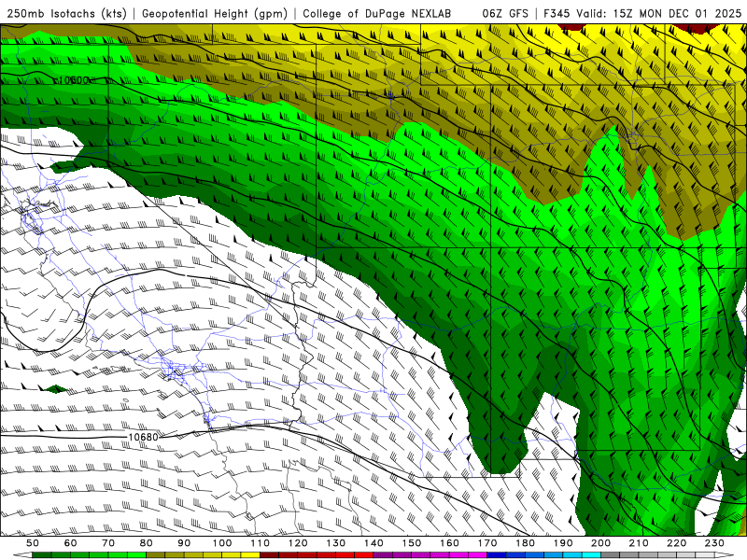Viewport: 747px width, 560px height.
Task: Click the 10680 height contour label
Action: 143,437
